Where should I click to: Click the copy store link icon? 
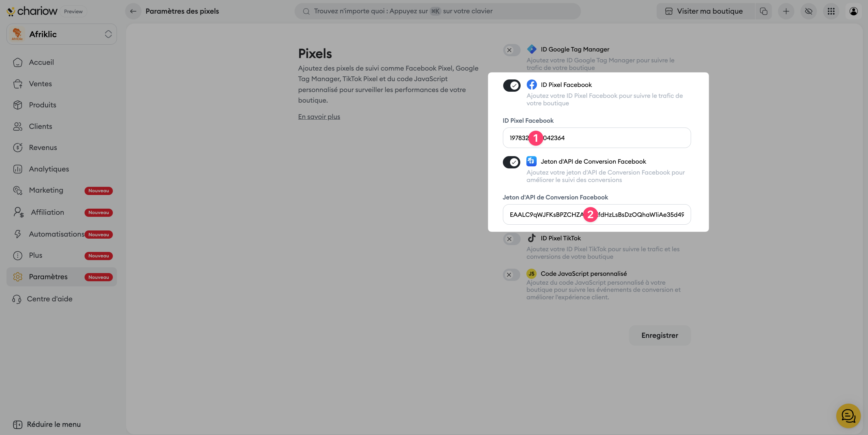[764, 11]
